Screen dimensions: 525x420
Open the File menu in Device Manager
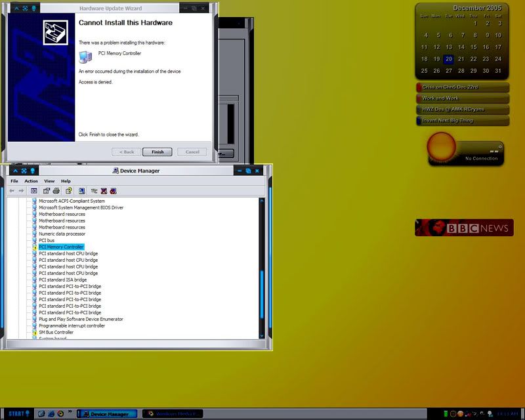pyautogui.click(x=14, y=181)
